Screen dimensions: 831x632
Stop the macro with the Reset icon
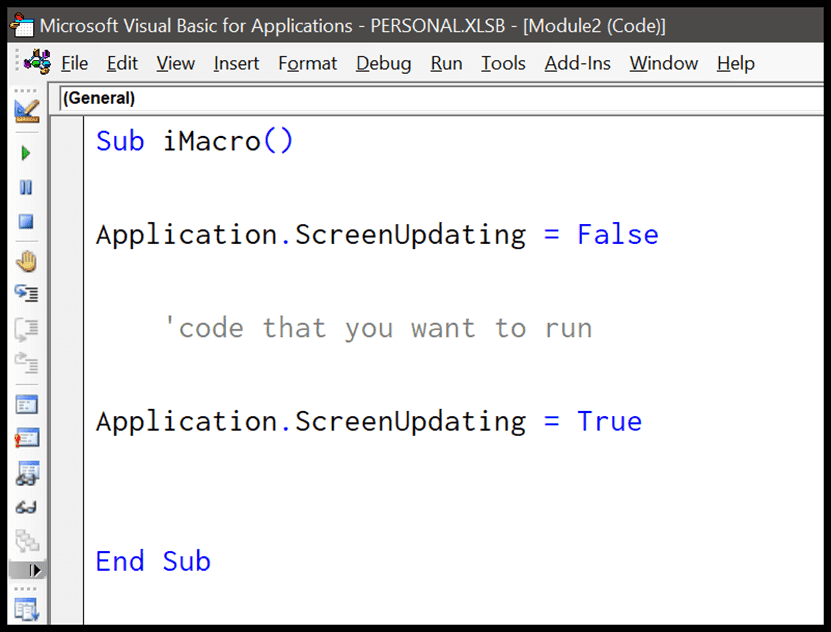click(x=26, y=221)
